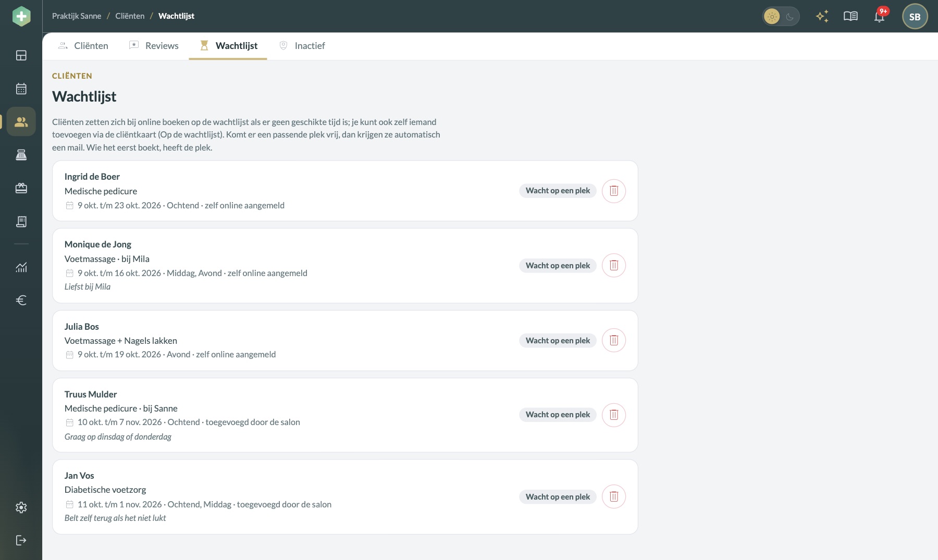The image size is (938, 560).
Task: Open client name Truus Mulder
Action: pos(91,394)
